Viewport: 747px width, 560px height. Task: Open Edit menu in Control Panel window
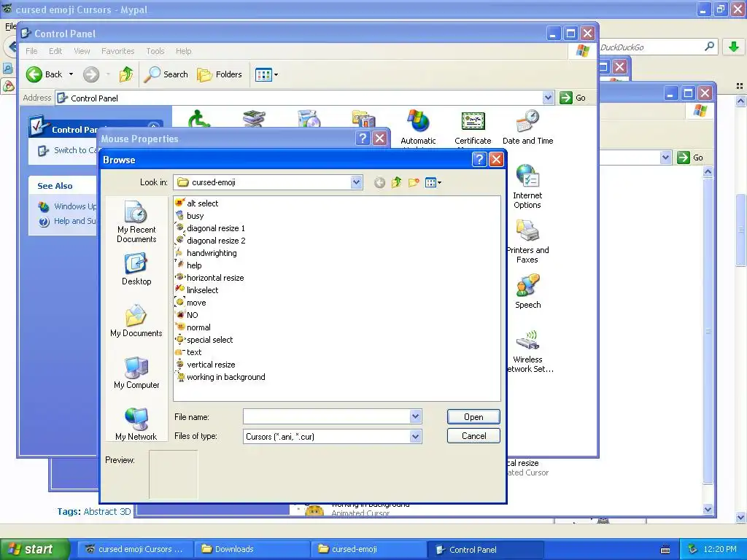55,51
